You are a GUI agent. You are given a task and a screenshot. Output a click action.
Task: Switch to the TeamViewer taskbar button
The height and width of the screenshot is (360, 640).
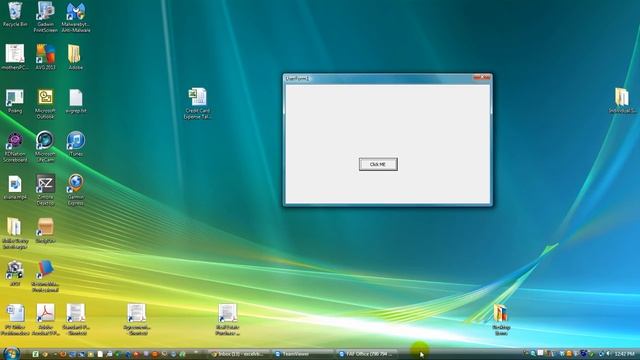(302, 354)
